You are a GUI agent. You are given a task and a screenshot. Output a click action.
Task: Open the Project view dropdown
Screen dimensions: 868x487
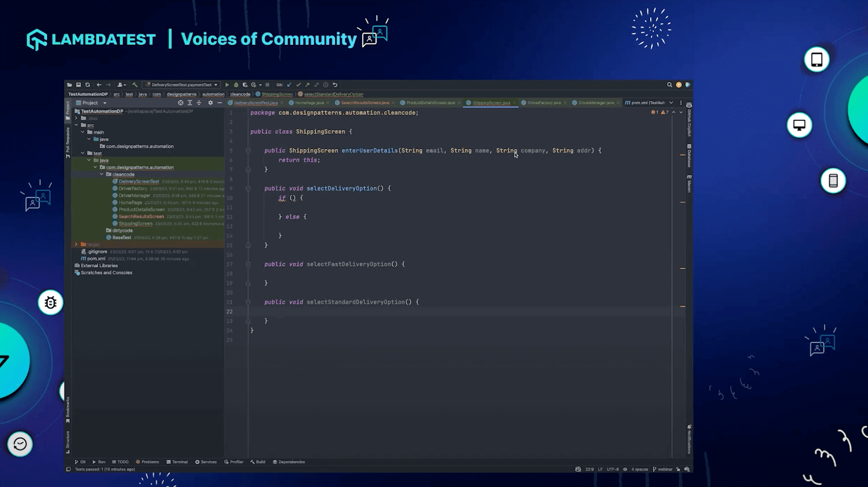point(105,103)
